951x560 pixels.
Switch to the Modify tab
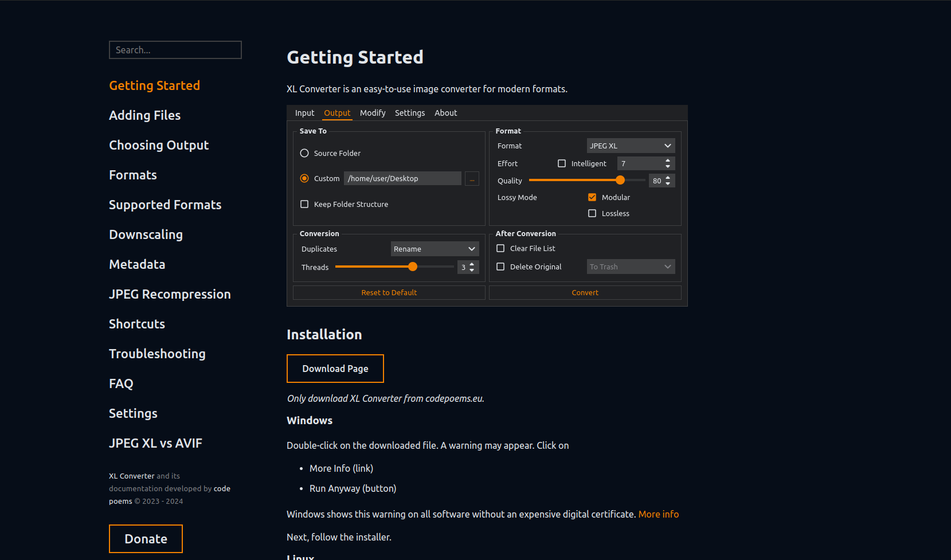tap(373, 113)
